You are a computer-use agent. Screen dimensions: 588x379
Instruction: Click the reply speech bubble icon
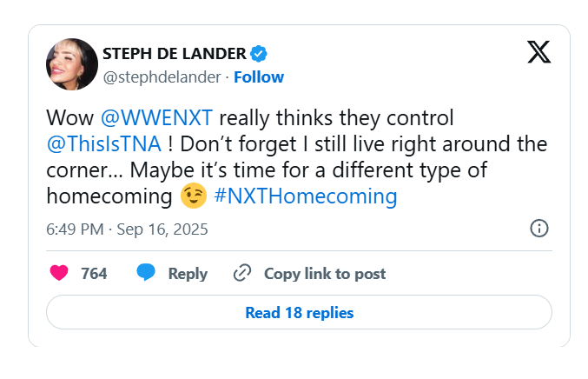[146, 274]
